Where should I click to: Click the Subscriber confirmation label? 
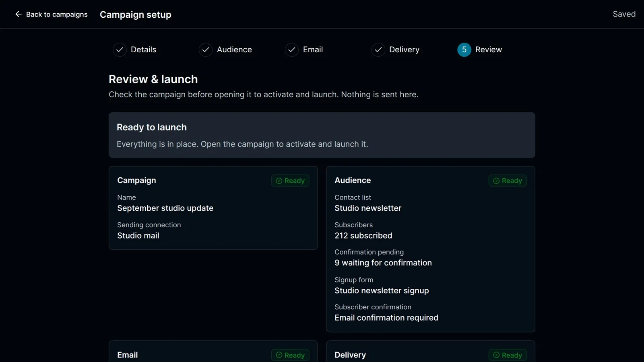click(373, 307)
